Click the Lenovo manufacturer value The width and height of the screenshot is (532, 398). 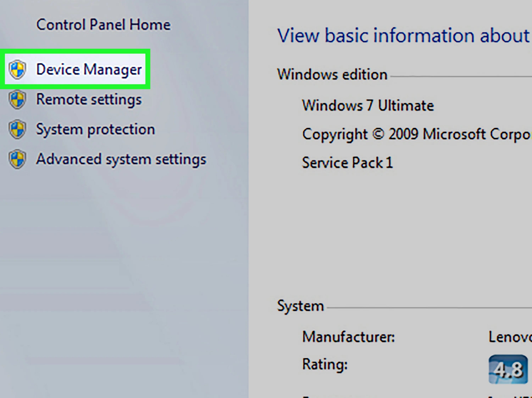click(x=510, y=337)
